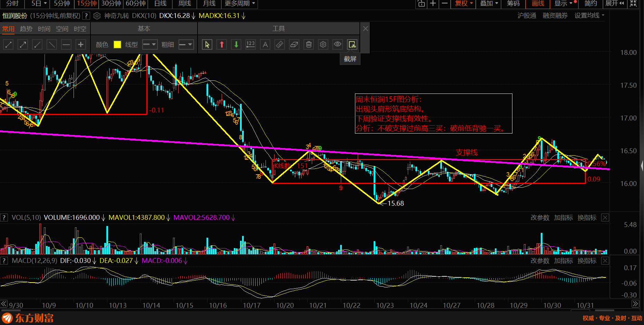Select the text annotation A tool
The width and height of the screenshot is (644, 325).
pyautogui.click(x=265, y=45)
